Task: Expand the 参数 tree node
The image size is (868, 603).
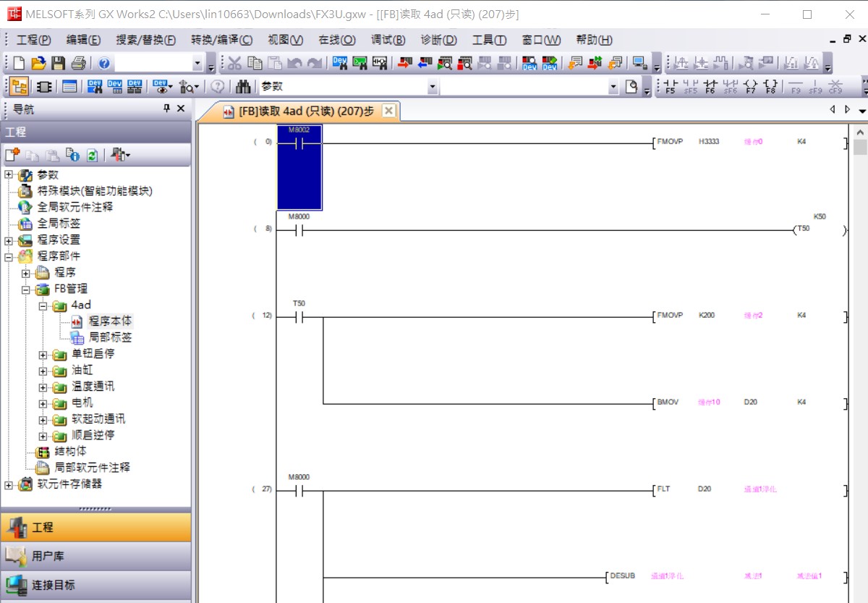Action: (9, 175)
